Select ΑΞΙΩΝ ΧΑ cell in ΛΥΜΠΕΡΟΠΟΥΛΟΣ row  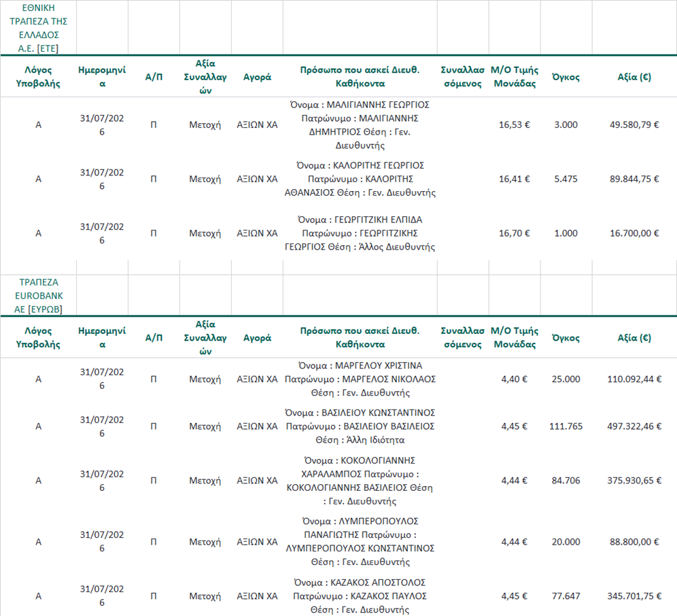(x=258, y=542)
